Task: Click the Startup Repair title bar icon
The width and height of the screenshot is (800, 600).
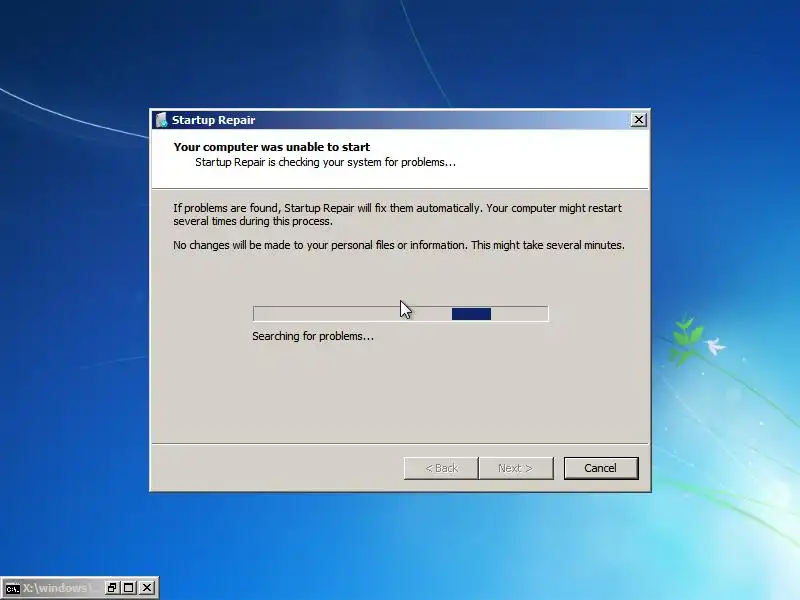Action: pos(161,120)
